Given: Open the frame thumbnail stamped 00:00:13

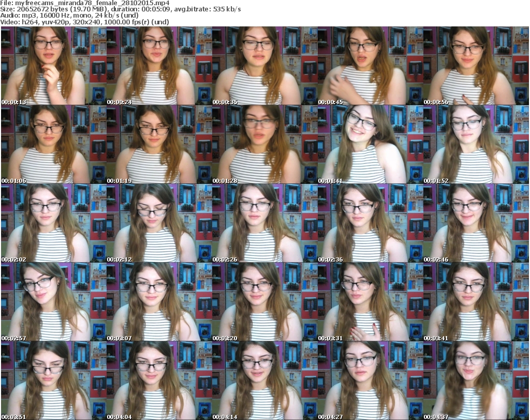Looking at the screenshot, I should click(x=54, y=66).
